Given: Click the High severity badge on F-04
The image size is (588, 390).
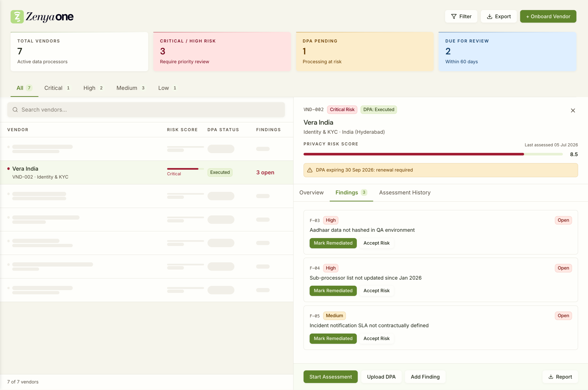Looking at the screenshot, I should [330, 268].
